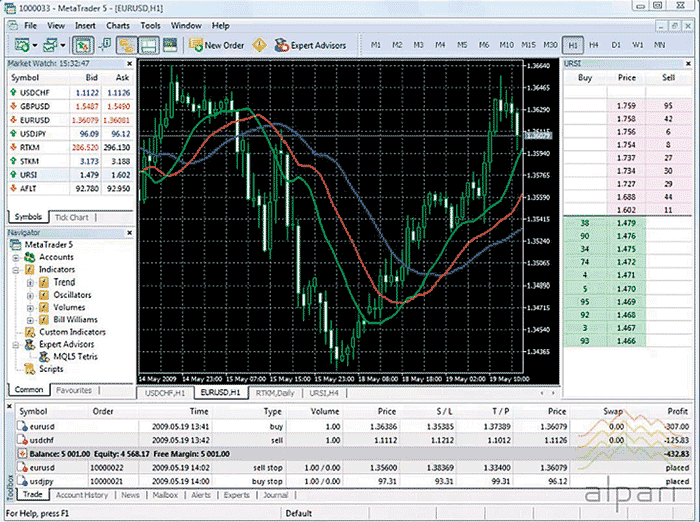Select URSI row in Market Watch

71,175
